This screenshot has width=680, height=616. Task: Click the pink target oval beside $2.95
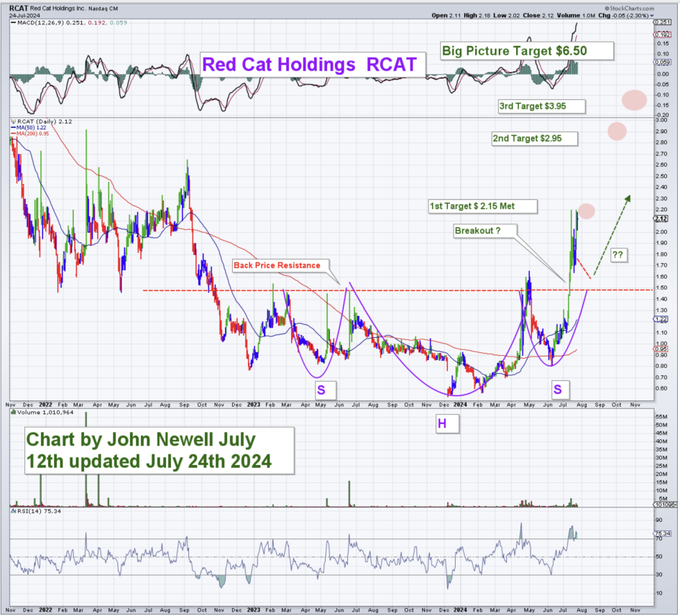(617, 131)
